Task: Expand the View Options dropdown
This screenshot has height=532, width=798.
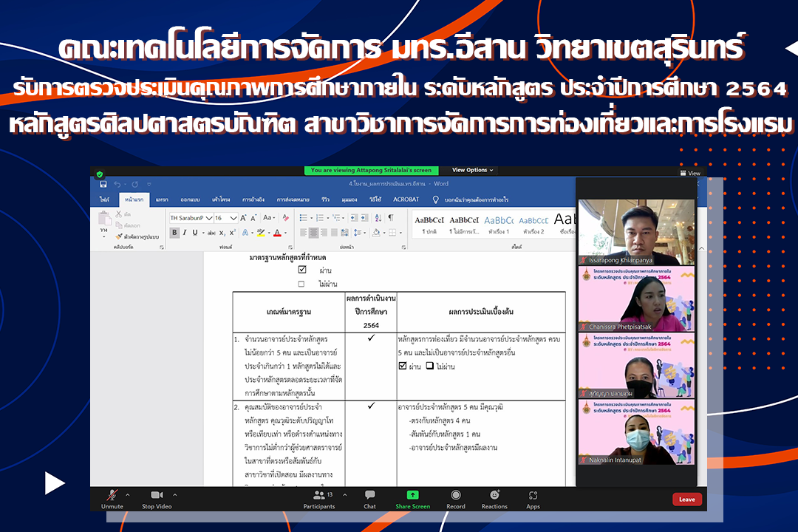Action: point(473,170)
